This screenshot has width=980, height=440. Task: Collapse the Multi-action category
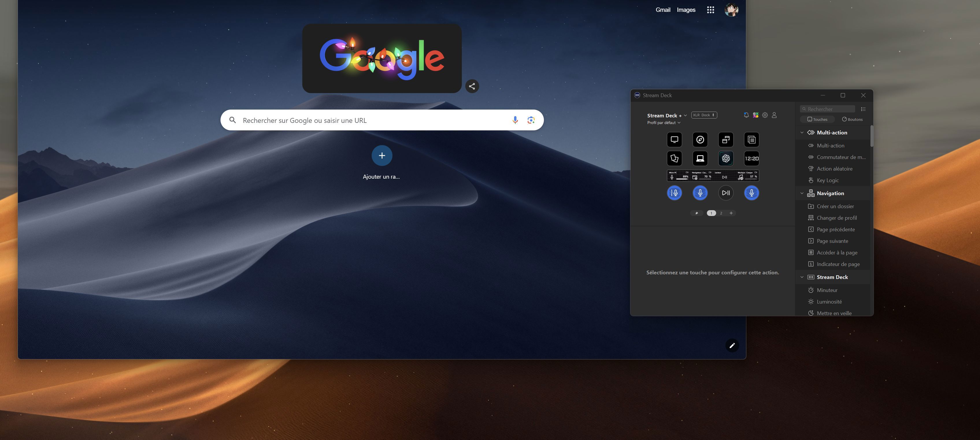[802, 132]
